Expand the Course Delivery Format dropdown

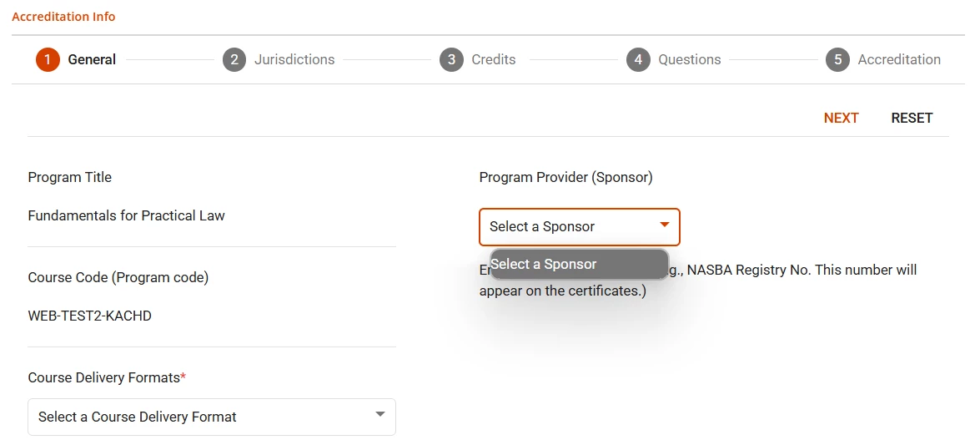click(x=200, y=417)
